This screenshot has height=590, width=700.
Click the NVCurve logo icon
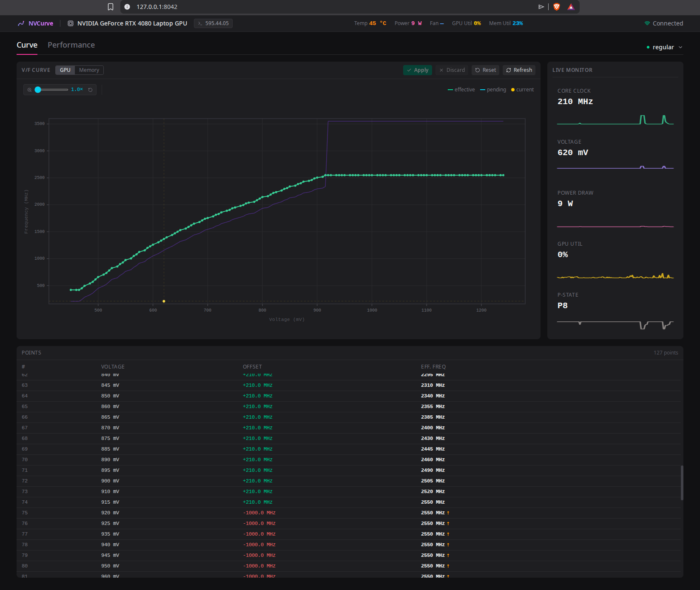(21, 23)
